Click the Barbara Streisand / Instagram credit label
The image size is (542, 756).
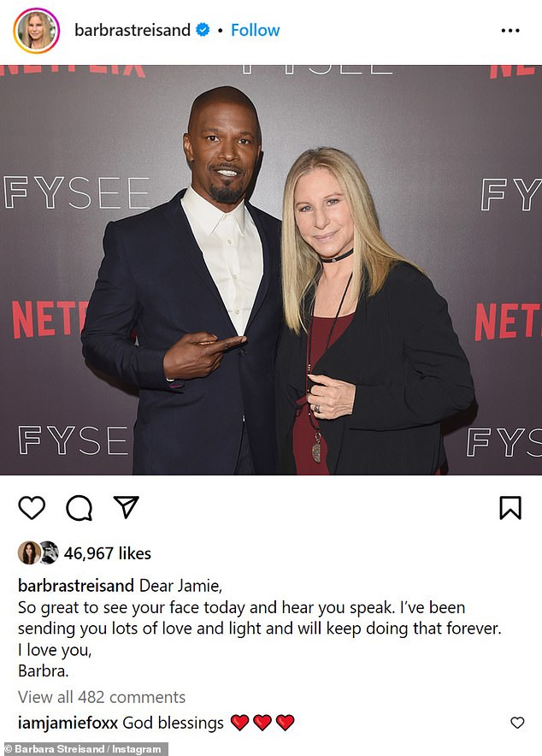(83, 749)
